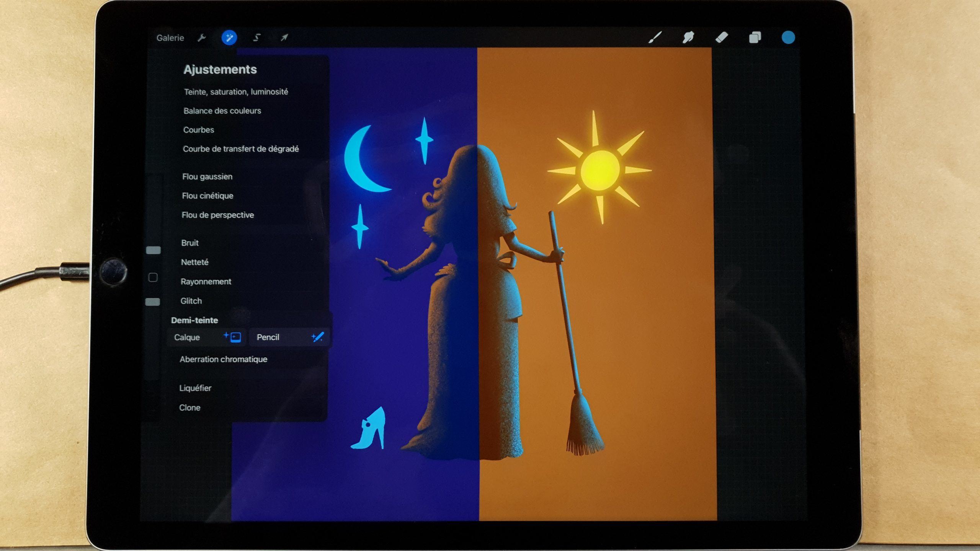Viewport: 980px width, 551px height.
Task: Open Teinte, saturation, luminosité
Action: [236, 92]
